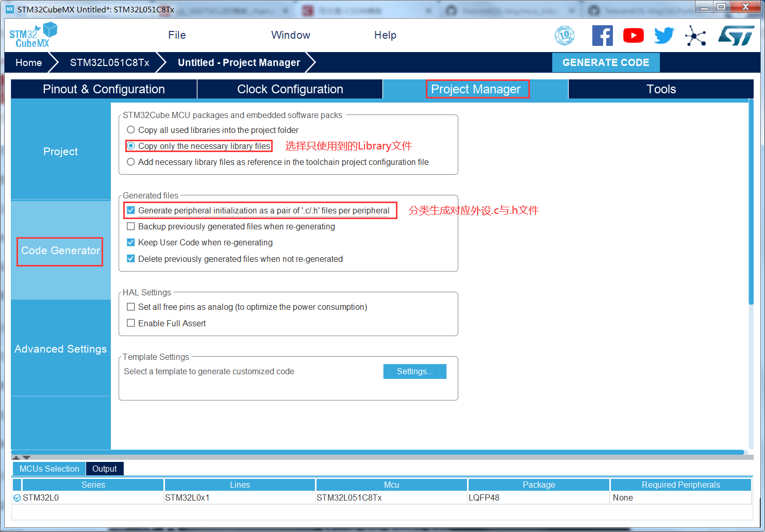Select the STM32L0 series cell
The width and height of the screenshot is (765, 532).
coord(93,498)
